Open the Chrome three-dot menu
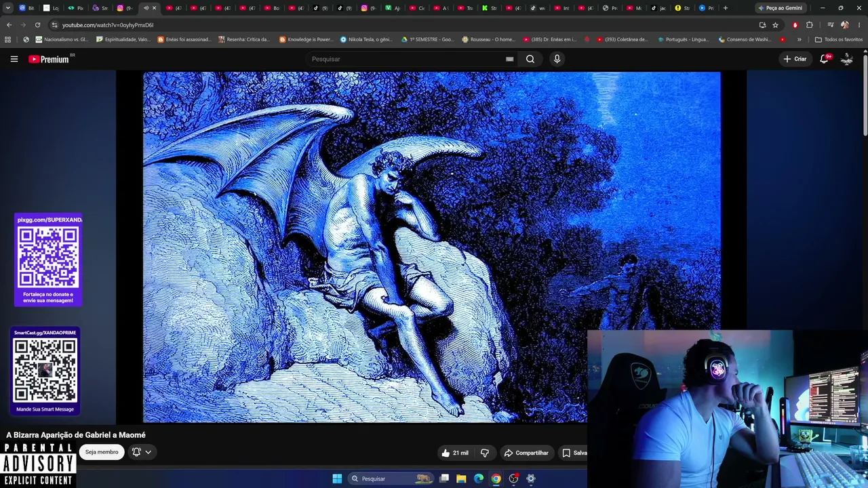The width and height of the screenshot is (868, 488). 859,25
